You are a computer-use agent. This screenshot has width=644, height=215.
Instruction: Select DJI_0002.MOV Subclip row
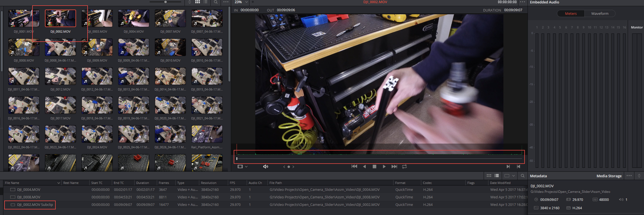265,205
